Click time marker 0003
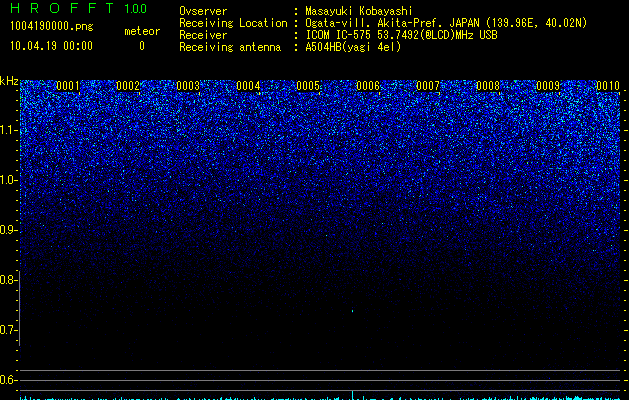The height and width of the screenshot is (400, 629). pyautogui.click(x=188, y=86)
